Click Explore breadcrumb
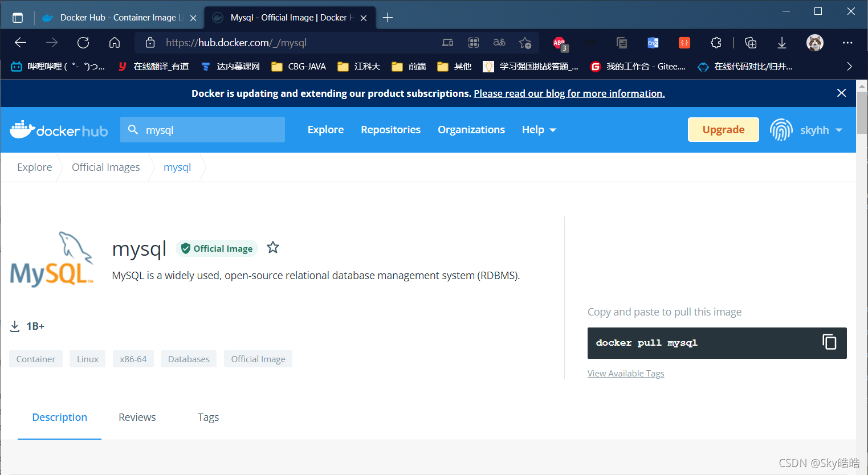 click(x=34, y=167)
